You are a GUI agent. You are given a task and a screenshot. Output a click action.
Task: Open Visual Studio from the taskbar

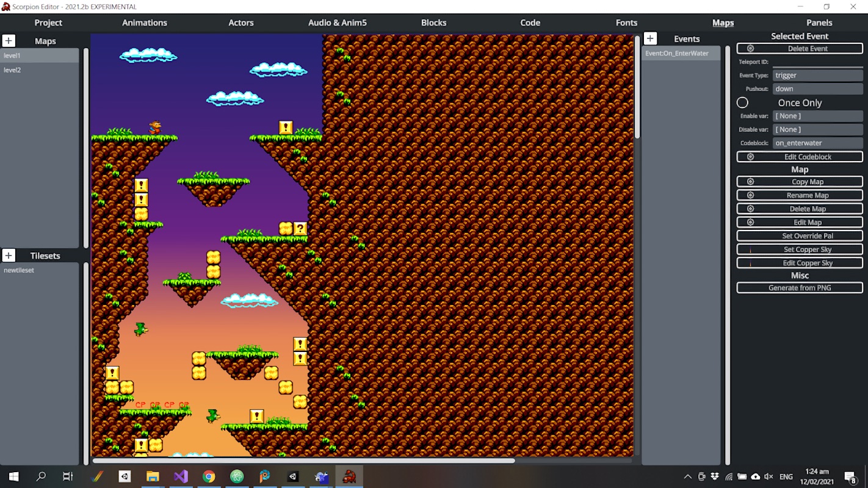(181, 476)
